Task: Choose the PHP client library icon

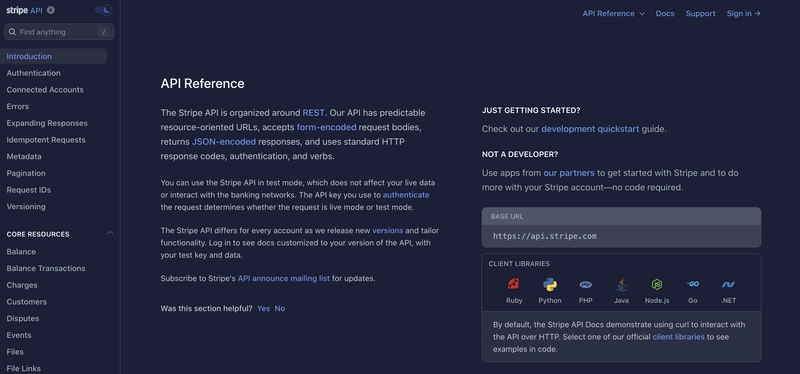Action: point(585,284)
